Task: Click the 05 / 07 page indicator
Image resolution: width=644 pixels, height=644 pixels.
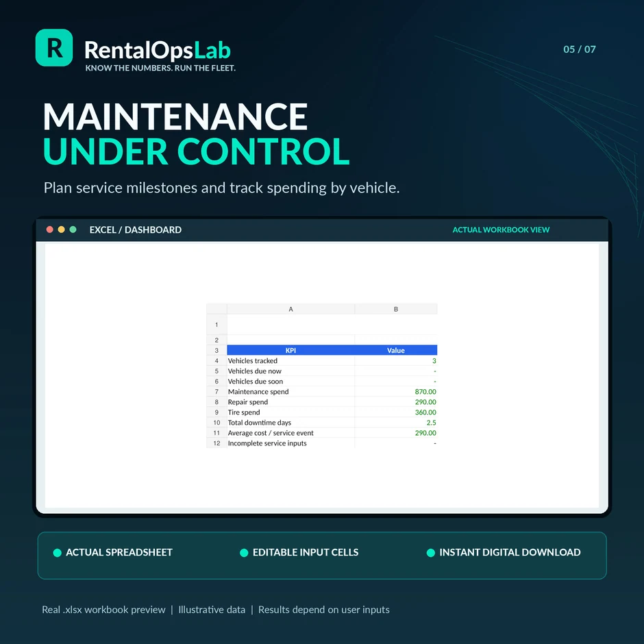Action: tap(579, 49)
